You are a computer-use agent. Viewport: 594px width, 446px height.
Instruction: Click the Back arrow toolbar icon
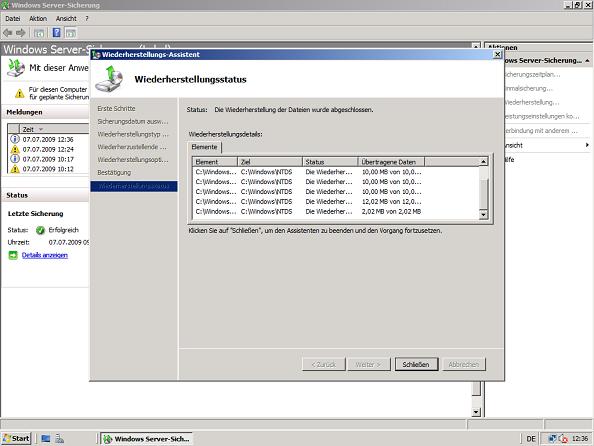pyautogui.click(x=8, y=33)
